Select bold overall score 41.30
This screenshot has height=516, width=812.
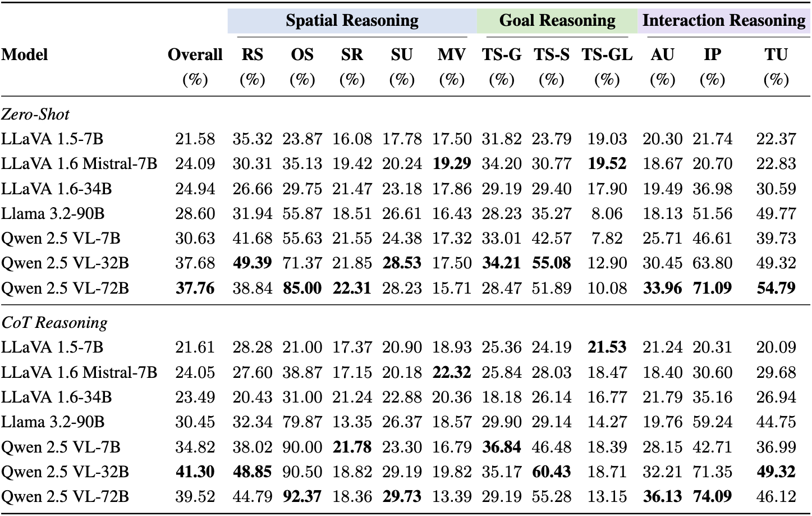(x=195, y=472)
